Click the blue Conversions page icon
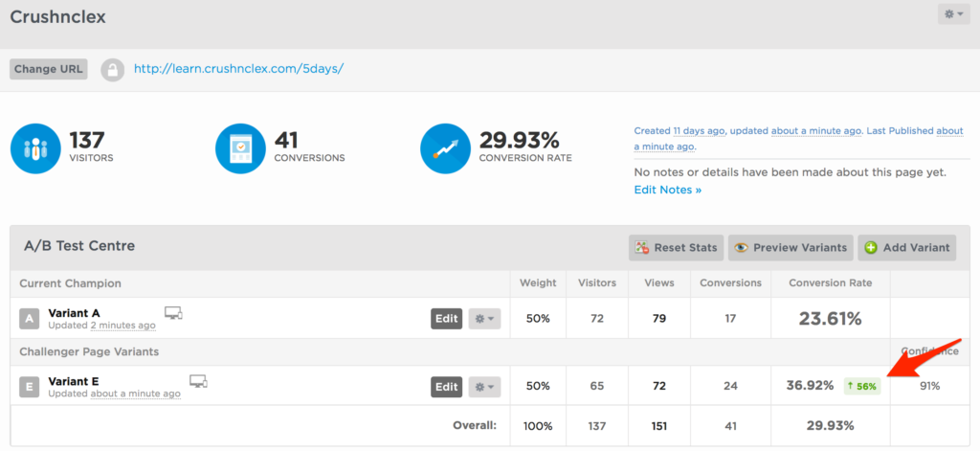This screenshot has width=980, height=451. (240, 148)
